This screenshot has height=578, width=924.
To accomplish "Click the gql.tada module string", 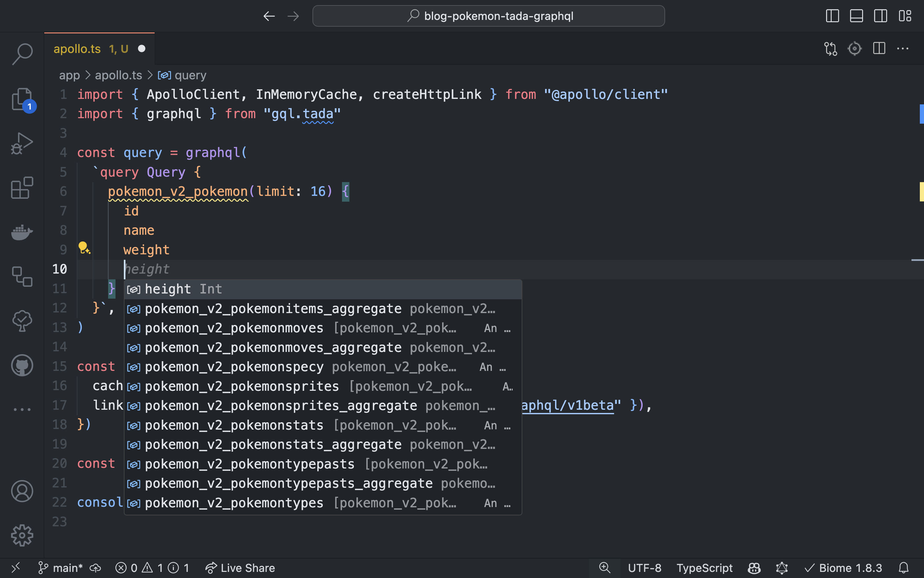I will pos(302,114).
